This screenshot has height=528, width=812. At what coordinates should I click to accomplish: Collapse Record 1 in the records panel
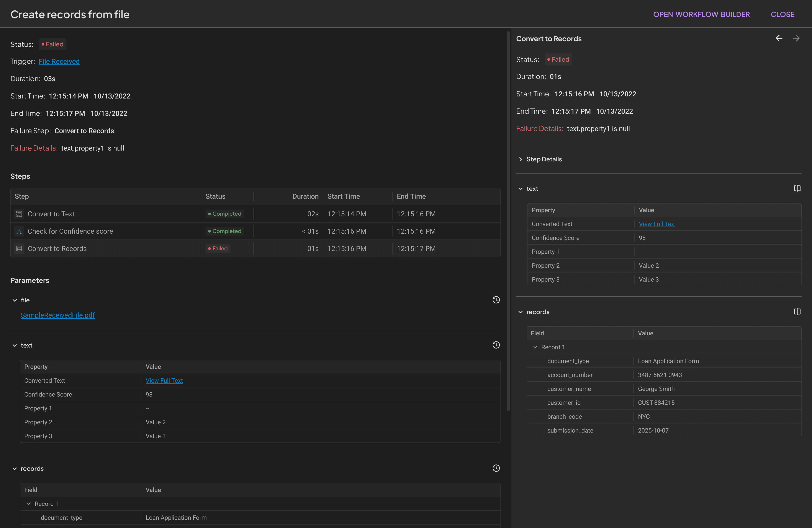coord(535,347)
